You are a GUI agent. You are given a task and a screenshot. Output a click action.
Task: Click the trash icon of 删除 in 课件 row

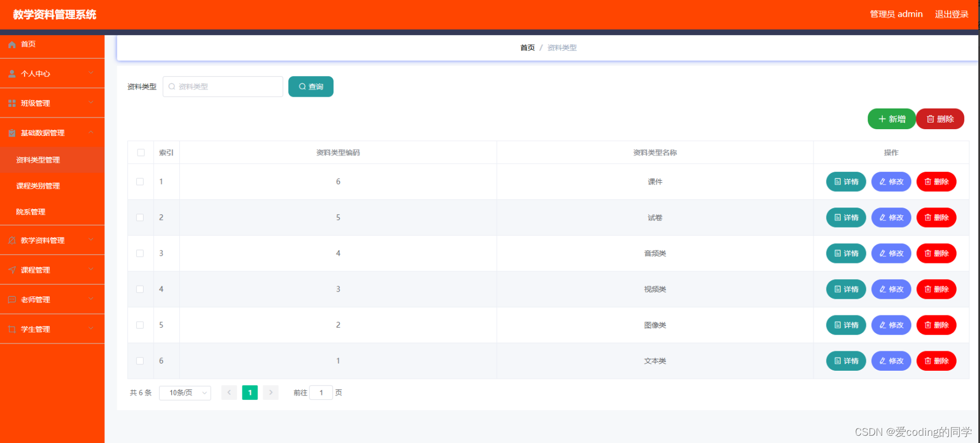pos(928,182)
